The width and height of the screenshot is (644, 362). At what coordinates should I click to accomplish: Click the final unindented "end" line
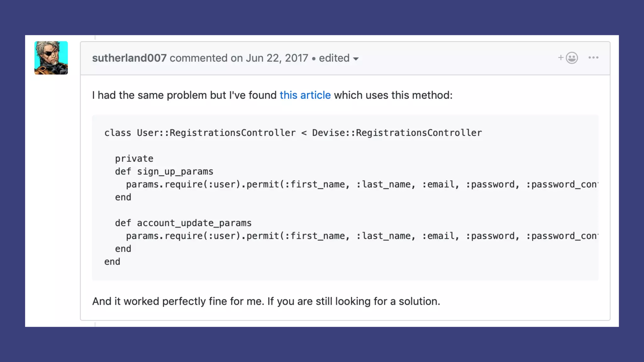112,262
